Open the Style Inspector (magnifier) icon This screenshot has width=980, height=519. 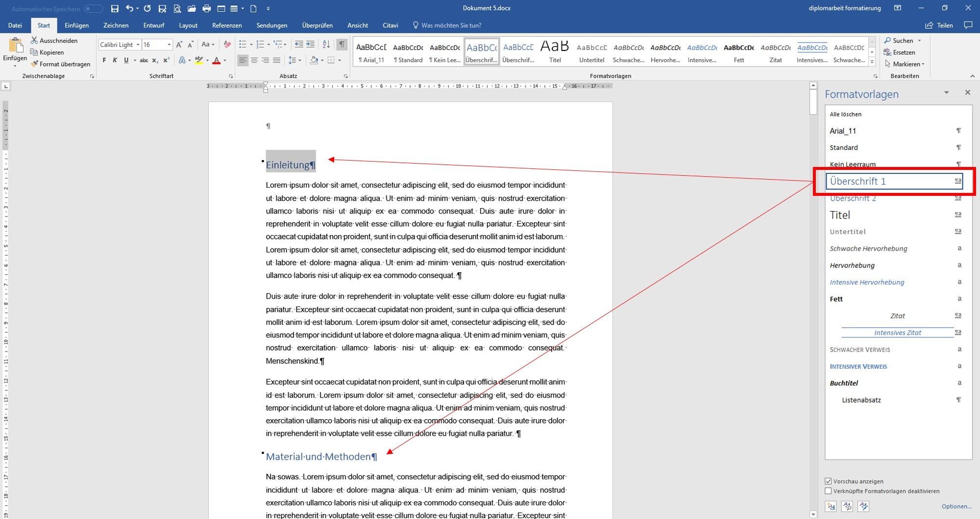coord(847,506)
